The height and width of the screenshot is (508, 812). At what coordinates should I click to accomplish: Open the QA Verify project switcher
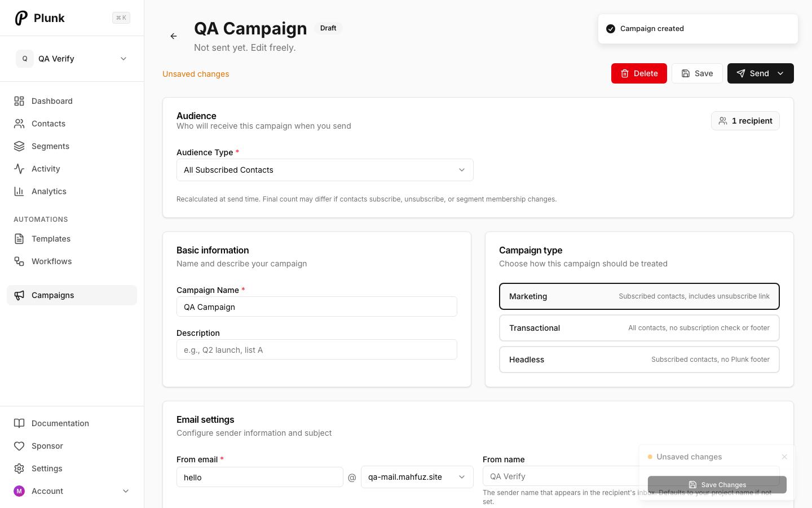coord(72,59)
